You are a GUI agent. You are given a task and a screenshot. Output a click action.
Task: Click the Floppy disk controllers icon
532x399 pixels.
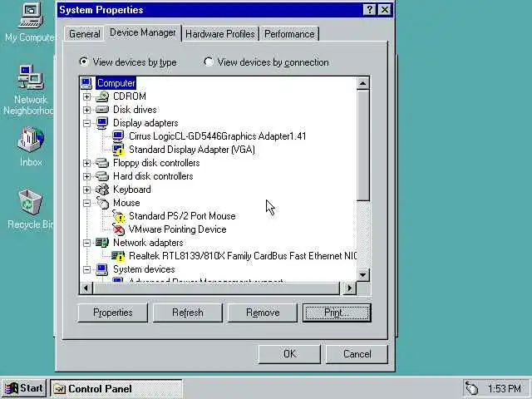click(x=102, y=163)
